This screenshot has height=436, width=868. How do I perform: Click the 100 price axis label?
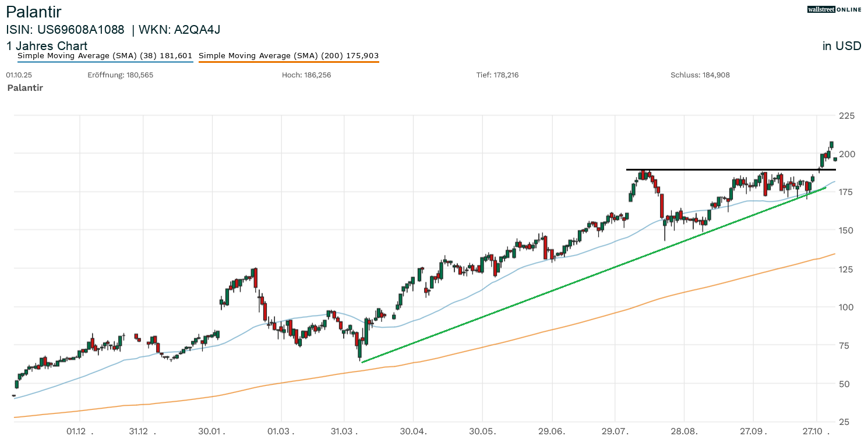(x=846, y=307)
